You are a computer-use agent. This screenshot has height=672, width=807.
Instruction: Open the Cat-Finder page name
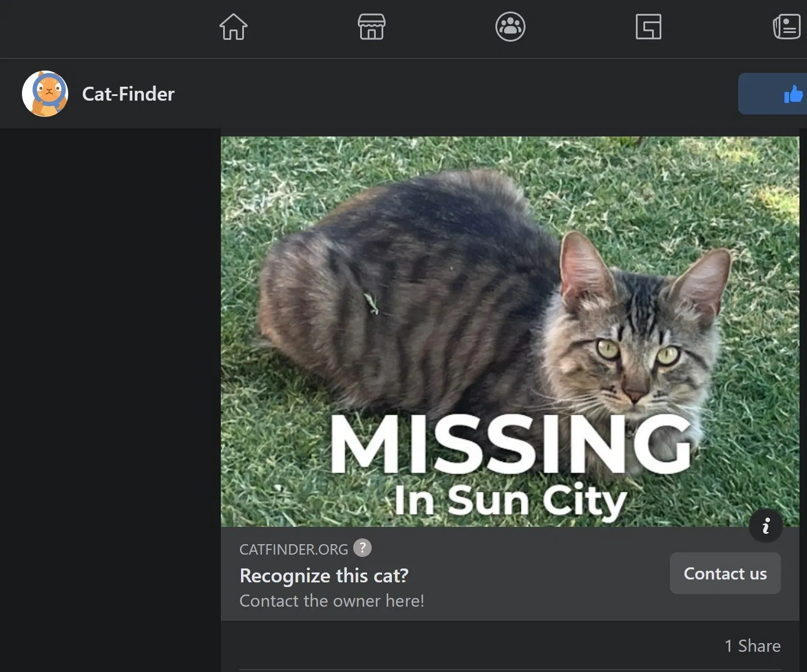coord(128,94)
